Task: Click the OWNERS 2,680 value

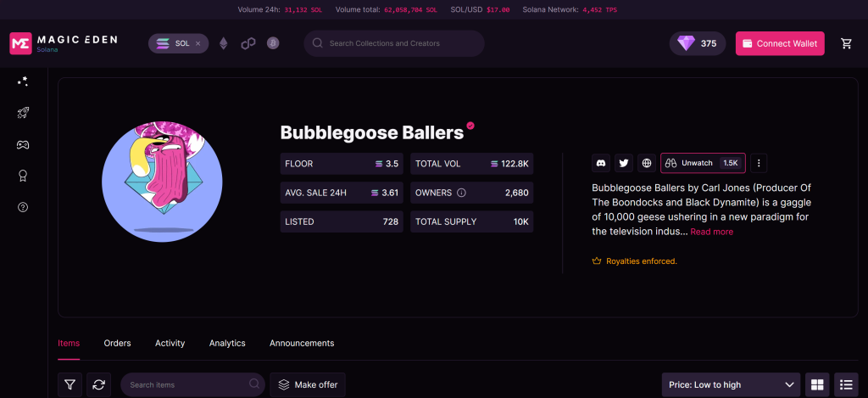Action: point(516,193)
